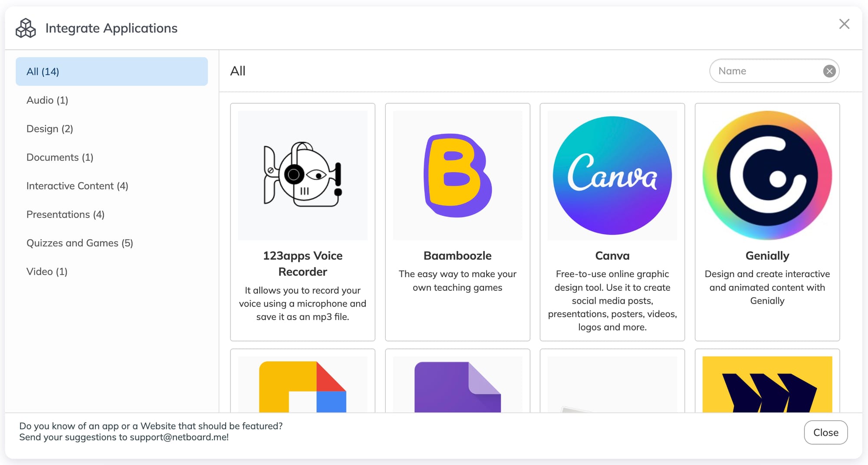Click the Baamboozle description text

pyautogui.click(x=457, y=281)
